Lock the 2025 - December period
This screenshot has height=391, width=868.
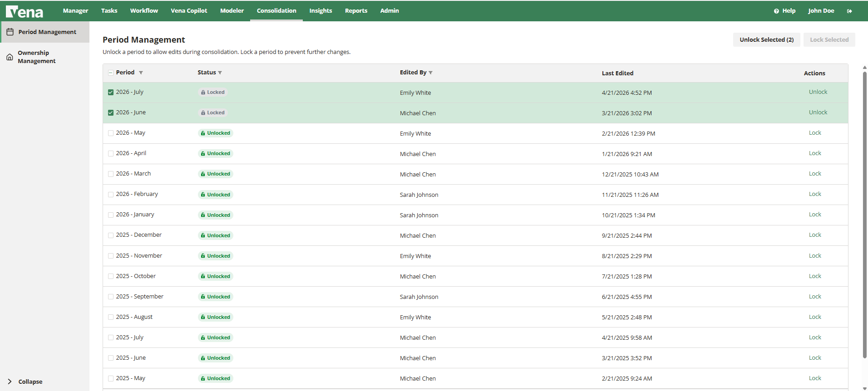click(x=815, y=235)
